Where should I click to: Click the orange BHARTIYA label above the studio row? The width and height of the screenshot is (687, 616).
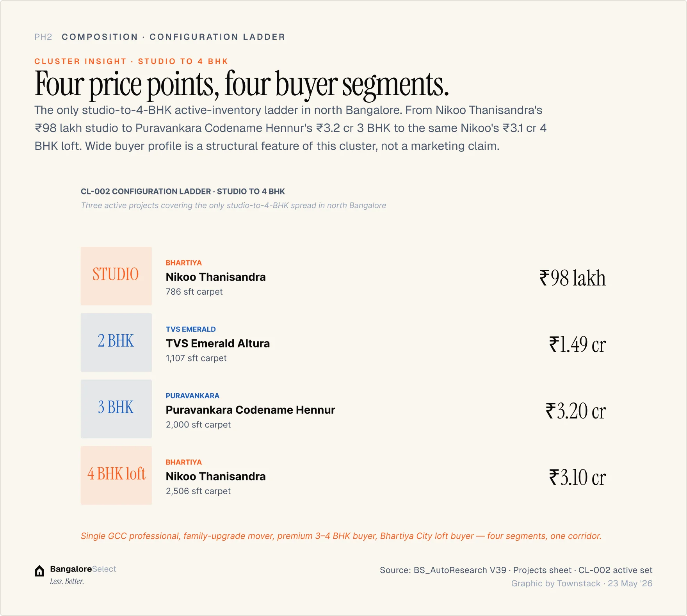tap(184, 263)
